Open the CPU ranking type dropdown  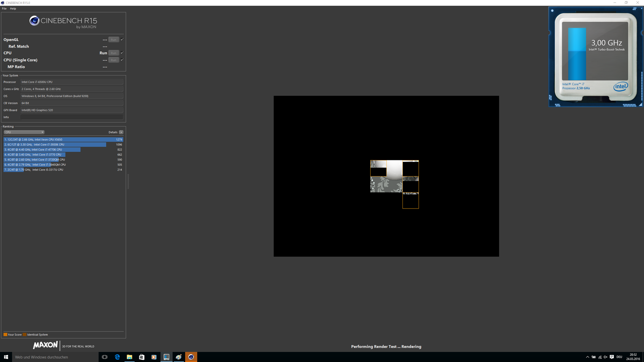24,132
